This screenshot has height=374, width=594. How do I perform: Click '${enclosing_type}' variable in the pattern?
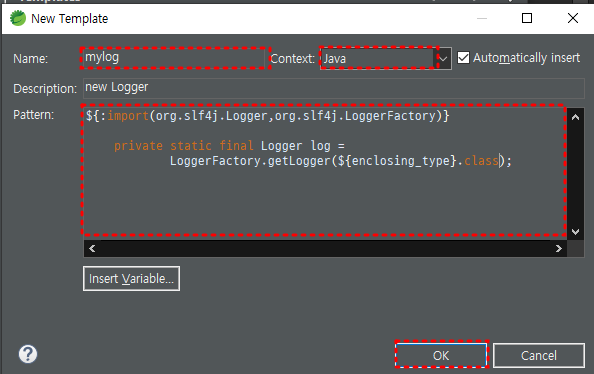point(397,161)
